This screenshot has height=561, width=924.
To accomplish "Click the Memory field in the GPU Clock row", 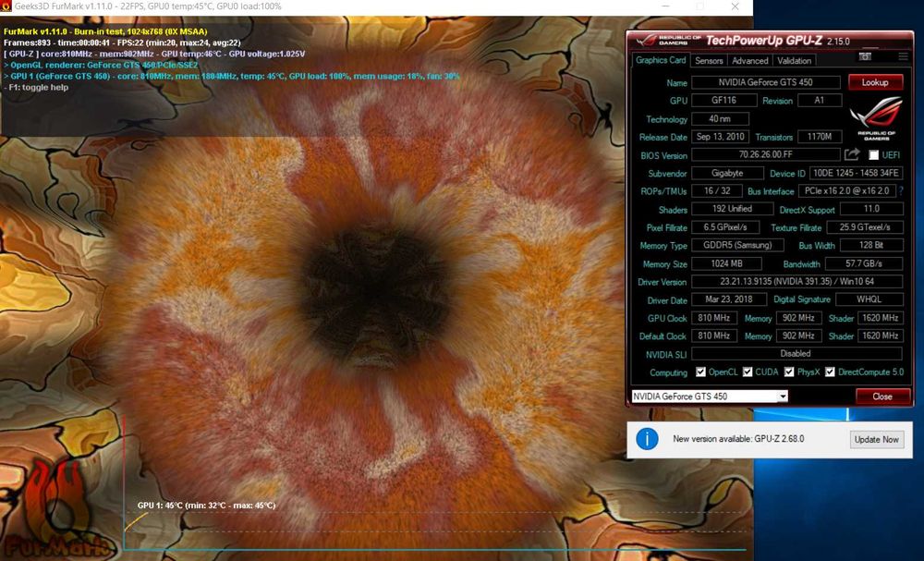I will coord(798,318).
